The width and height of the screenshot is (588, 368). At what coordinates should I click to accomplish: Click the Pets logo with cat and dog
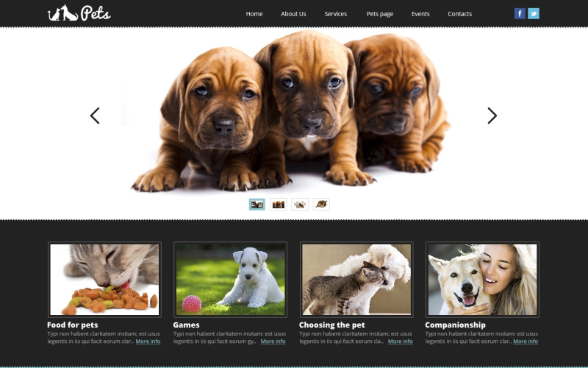[x=79, y=13]
